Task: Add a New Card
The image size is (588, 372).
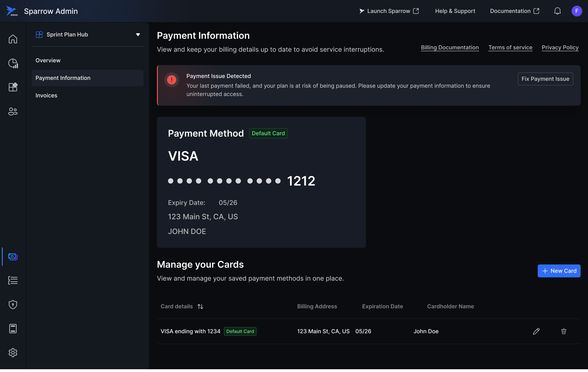Action: [x=559, y=271]
